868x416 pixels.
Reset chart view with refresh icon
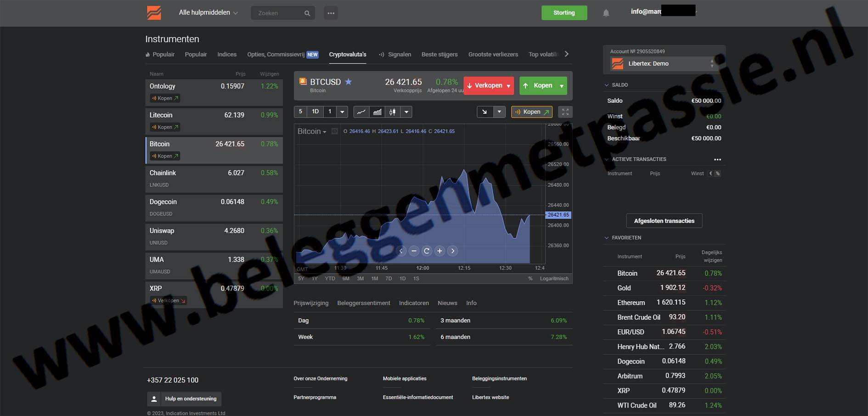tap(427, 251)
